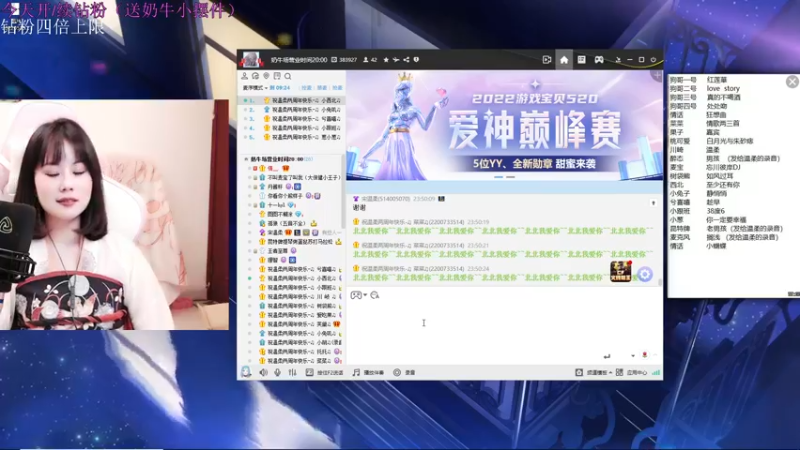Open the bookmark notes icon above channel list
800x450 pixels.
point(277,76)
